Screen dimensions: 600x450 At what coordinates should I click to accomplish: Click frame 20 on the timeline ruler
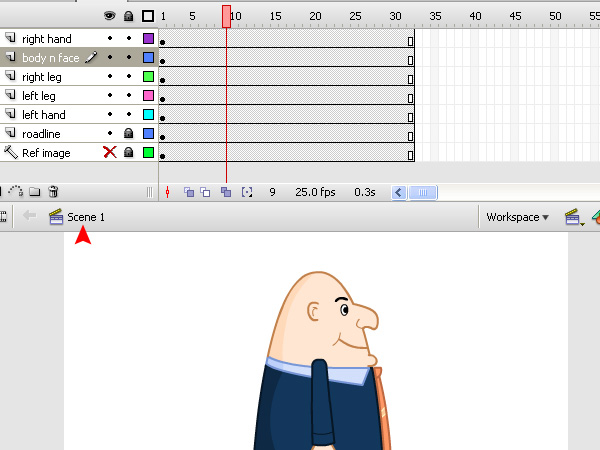315,16
